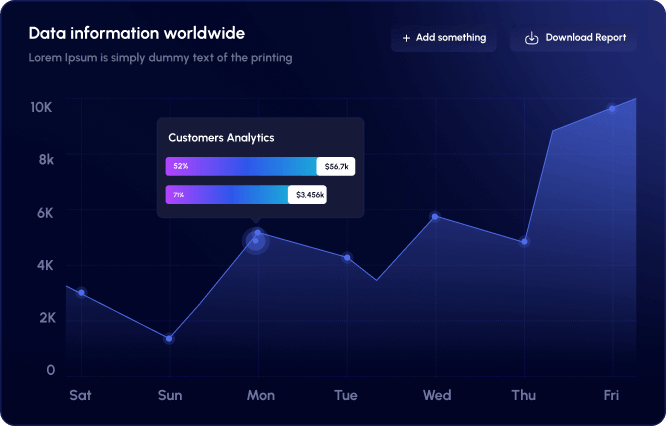The width and height of the screenshot is (667, 426).
Task: Click the Add something button
Action: click(x=444, y=38)
